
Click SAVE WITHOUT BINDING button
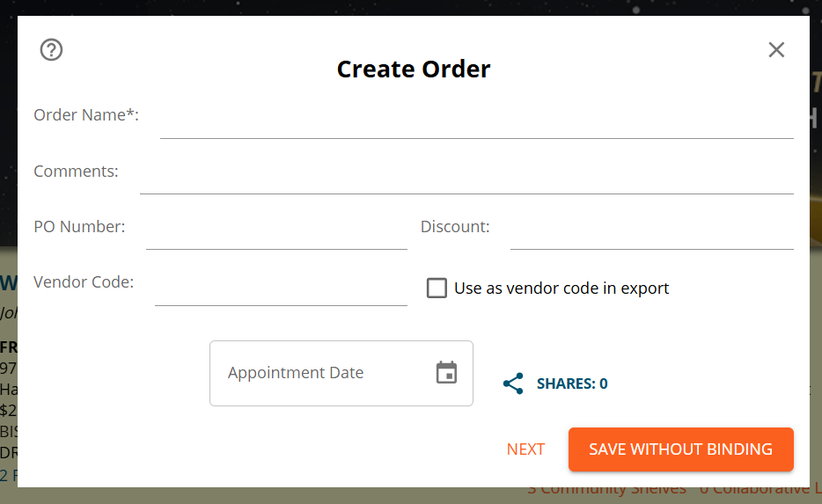681,449
